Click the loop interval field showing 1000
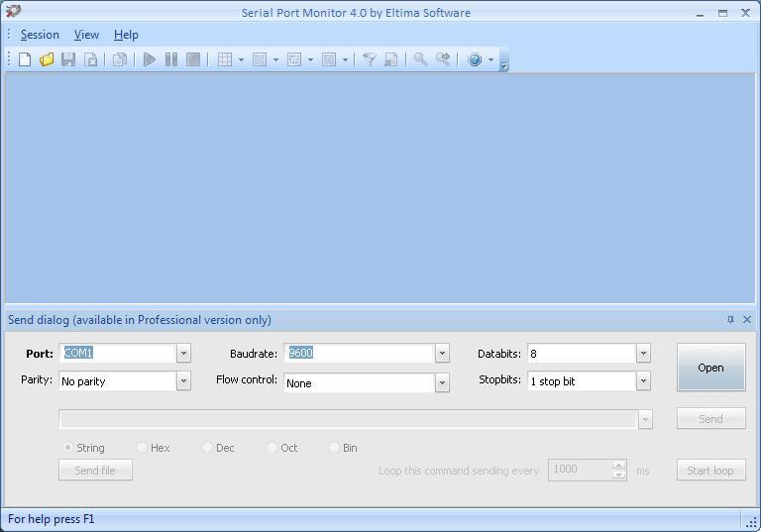This screenshot has width=761, height=532. tap(581, 470)
